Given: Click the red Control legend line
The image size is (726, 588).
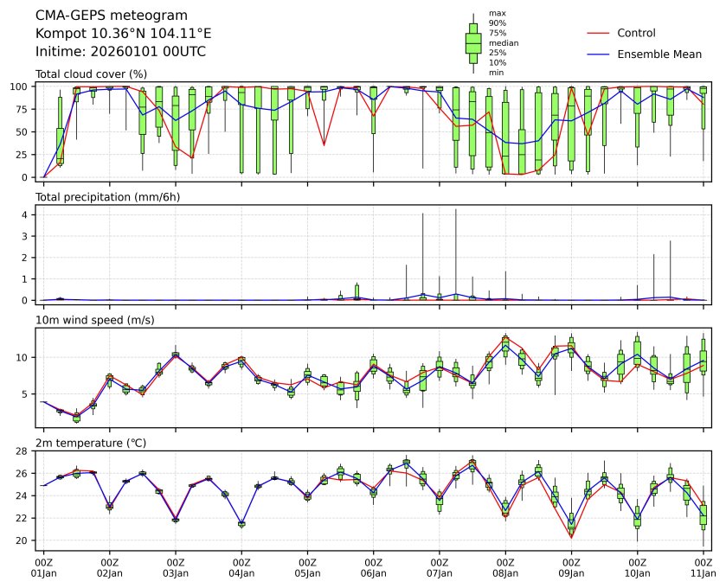Looking at the screenshot, I should click(599, 33).
